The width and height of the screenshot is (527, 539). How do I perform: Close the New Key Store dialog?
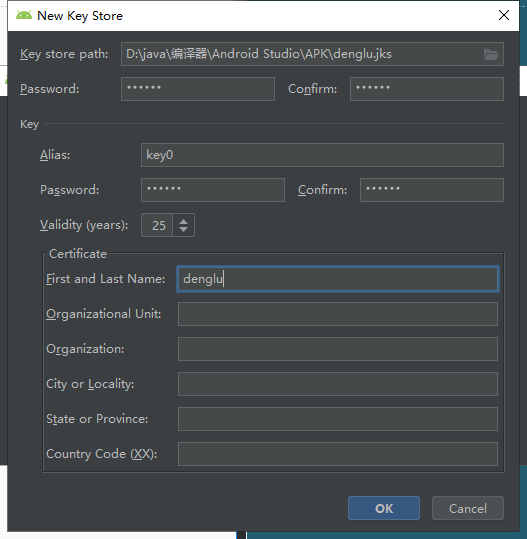coord(504,15)
